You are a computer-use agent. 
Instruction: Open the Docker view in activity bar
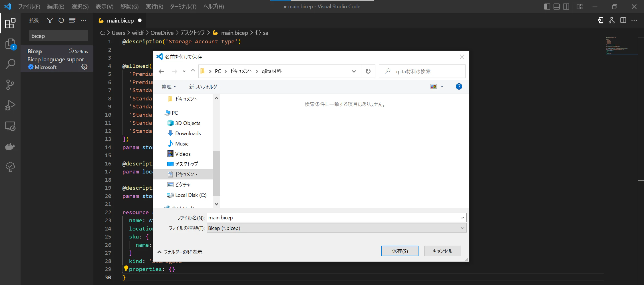10,146
